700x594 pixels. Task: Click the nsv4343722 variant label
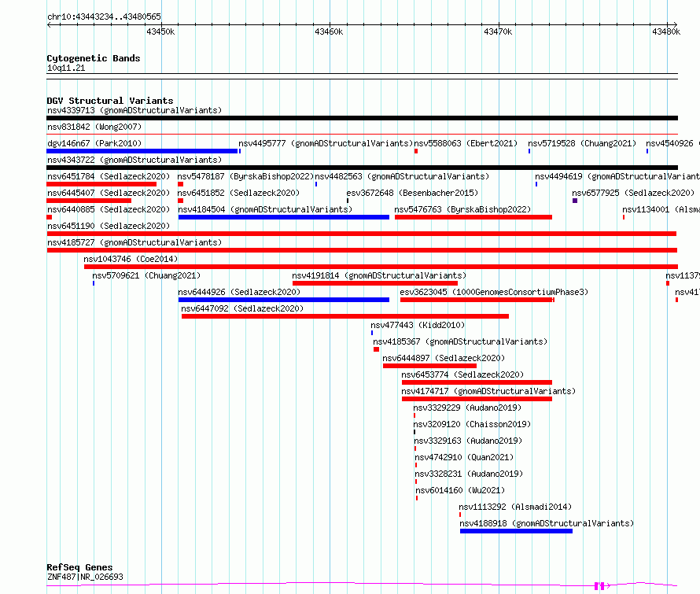(x=134, y=160)
